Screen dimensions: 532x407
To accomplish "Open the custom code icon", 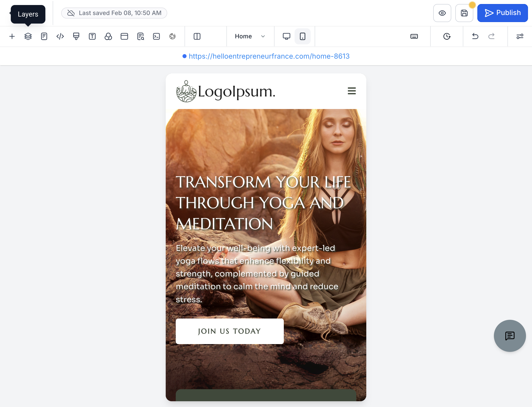I will pos(60,36).
